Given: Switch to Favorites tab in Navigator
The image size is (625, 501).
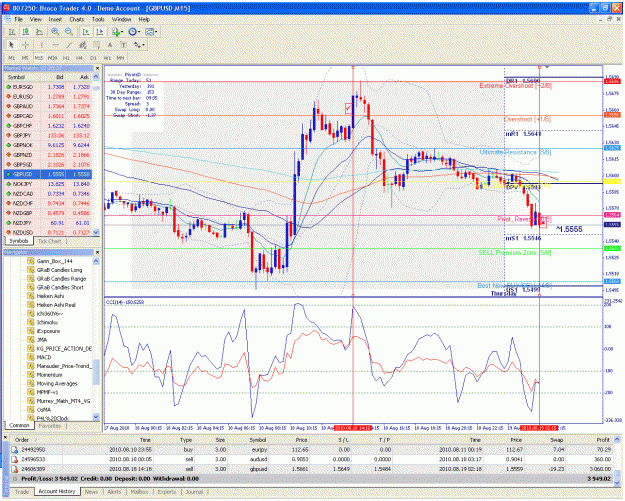Looking at the screenshot, I should point(50,426).
